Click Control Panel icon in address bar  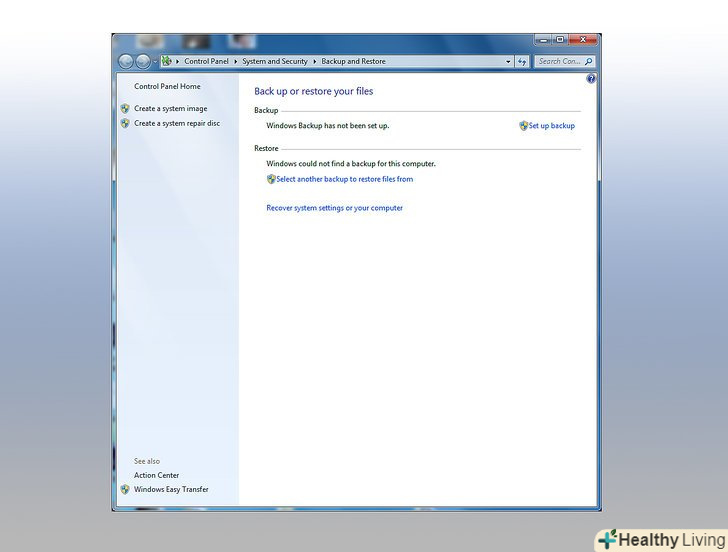click(166, 61)
